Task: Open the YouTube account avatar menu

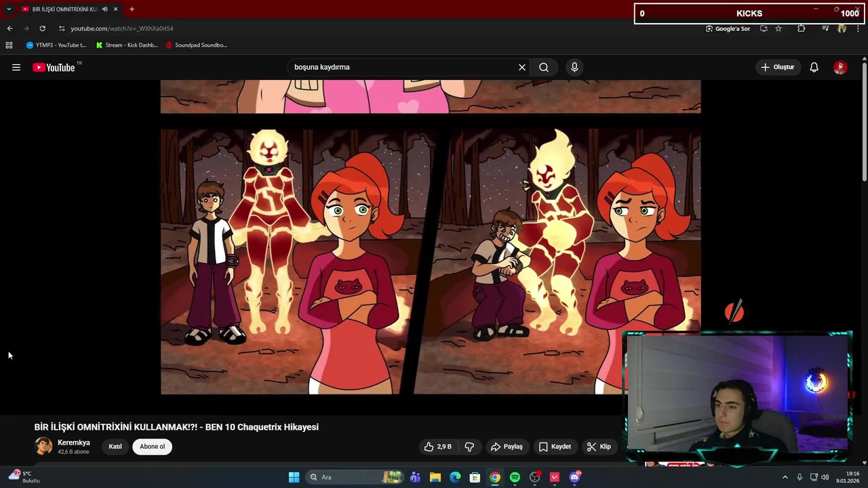Action: [840, 67]
